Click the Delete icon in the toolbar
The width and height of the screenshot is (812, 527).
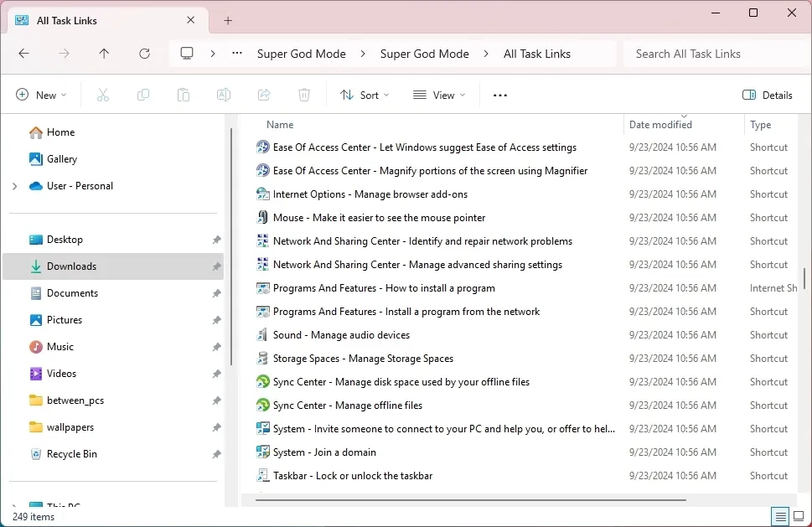coord(303,95)
